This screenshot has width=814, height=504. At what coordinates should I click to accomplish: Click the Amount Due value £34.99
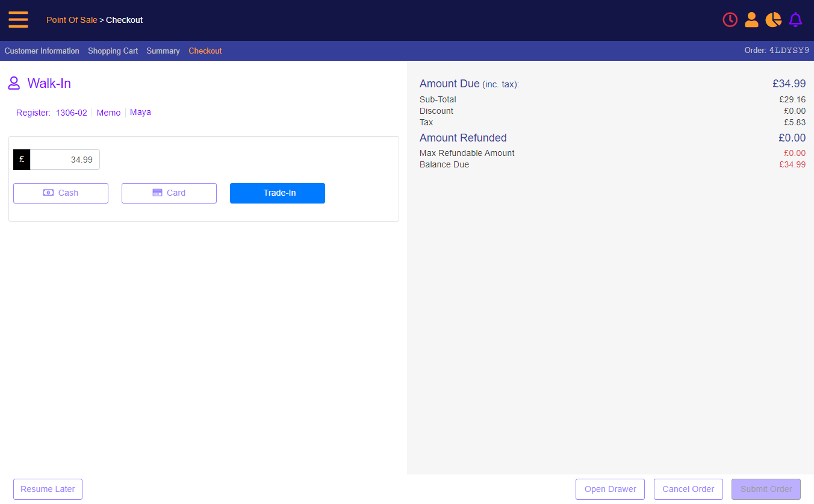(x=789, y=84)
